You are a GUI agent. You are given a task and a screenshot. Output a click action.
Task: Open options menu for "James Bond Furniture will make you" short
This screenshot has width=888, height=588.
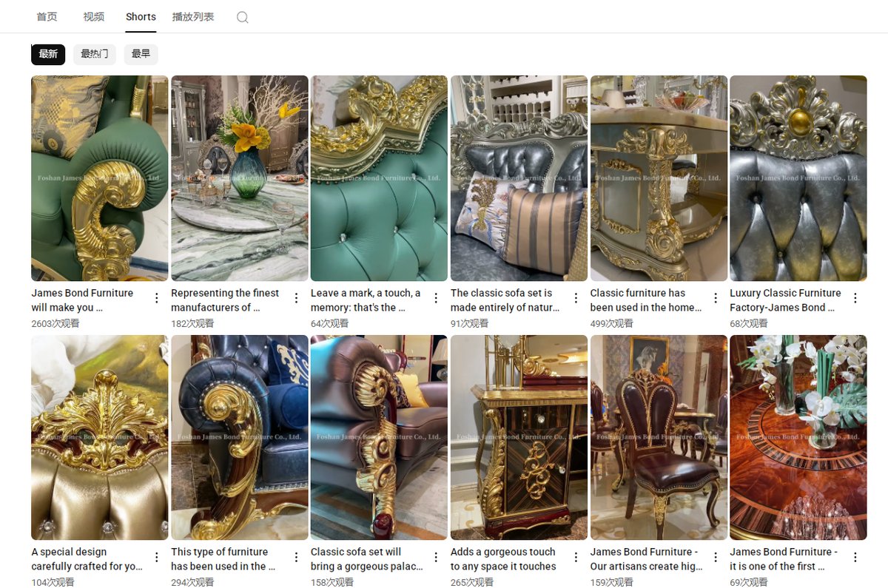pyautogui.click(x=156, y=298)
